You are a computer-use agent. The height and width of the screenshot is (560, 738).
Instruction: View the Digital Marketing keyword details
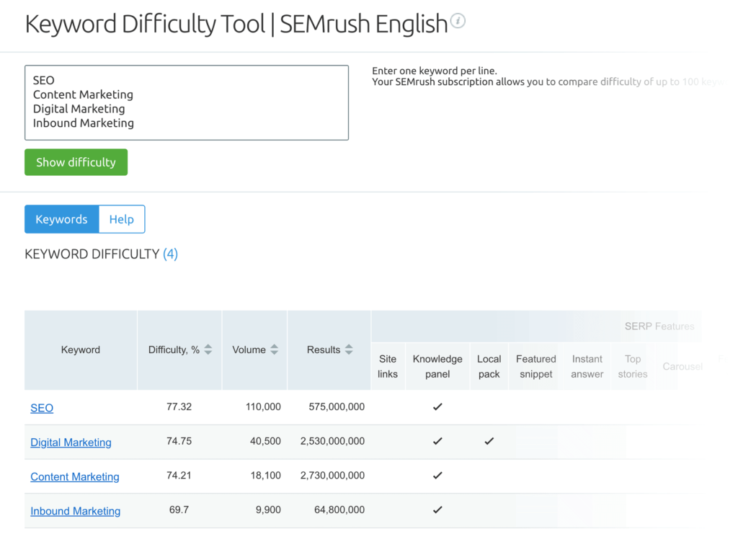tap(71, 442)
